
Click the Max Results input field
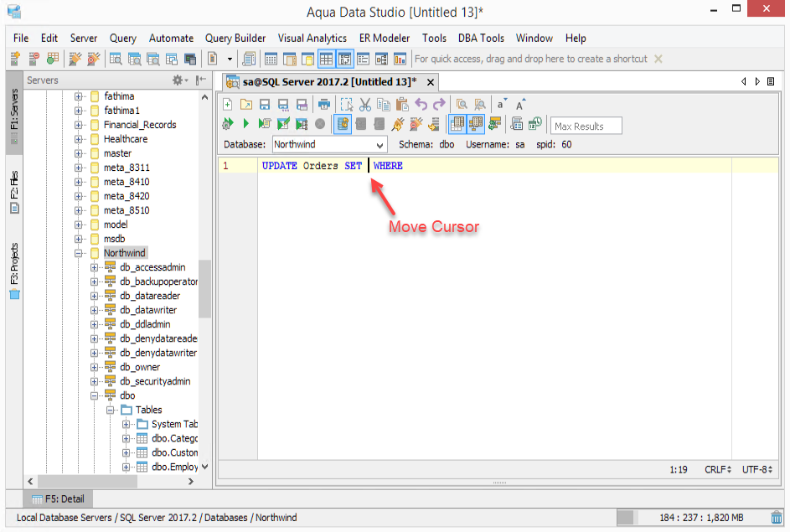(x=586, y=126)
